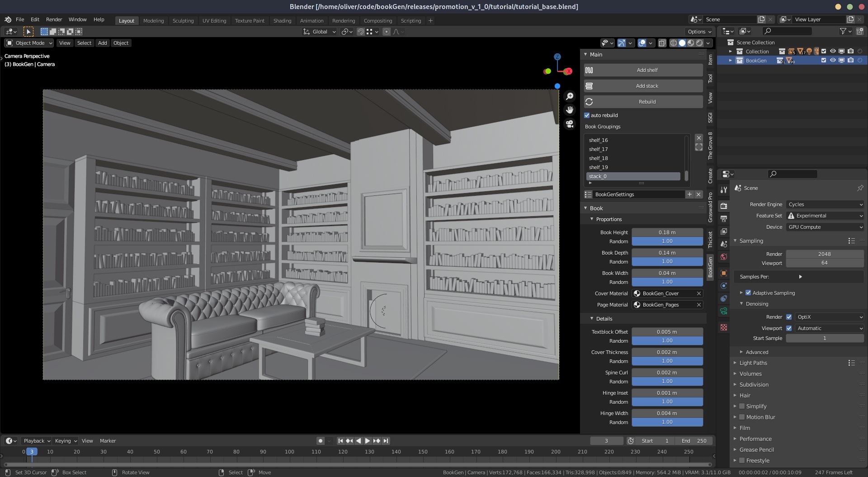Open the Render Engine Cycles dropdown
The height and width of the screenshot is (477, 868).
[x=825, y=204]
